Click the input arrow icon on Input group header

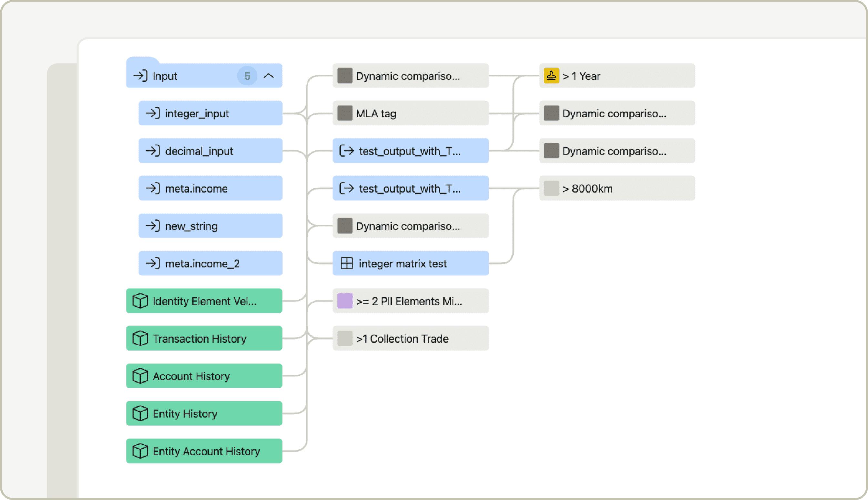[140, 76]
